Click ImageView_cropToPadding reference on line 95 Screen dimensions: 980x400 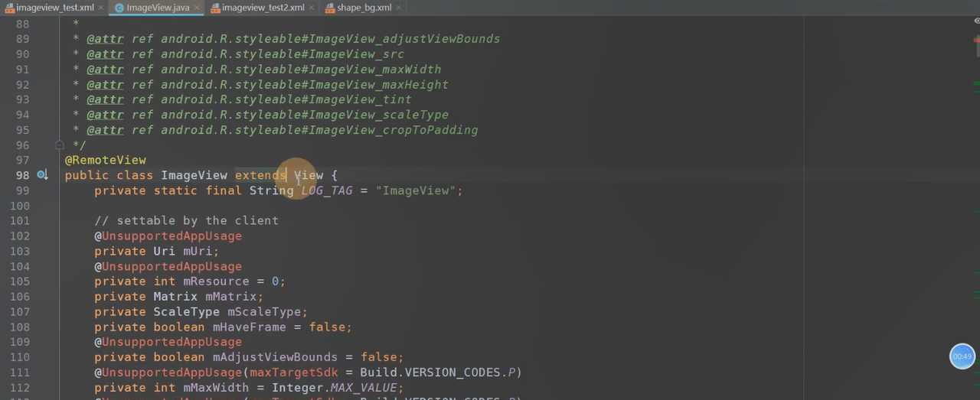393,130
